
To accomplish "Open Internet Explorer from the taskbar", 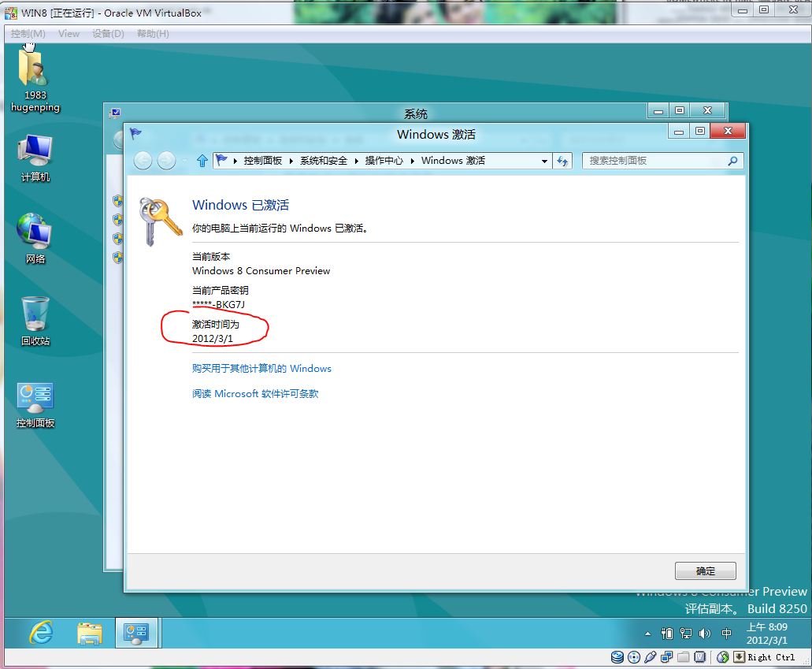I will (x=40, y=632).
